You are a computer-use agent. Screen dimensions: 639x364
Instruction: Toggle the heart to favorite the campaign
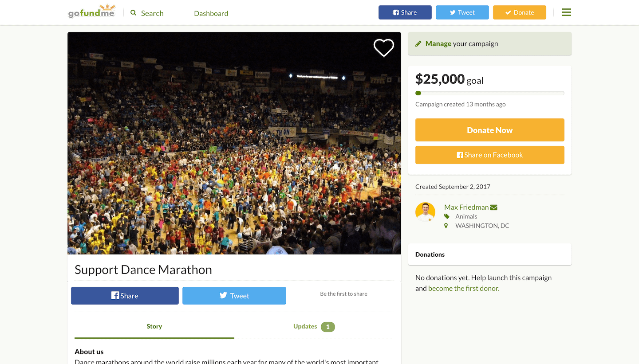(383, 47)
